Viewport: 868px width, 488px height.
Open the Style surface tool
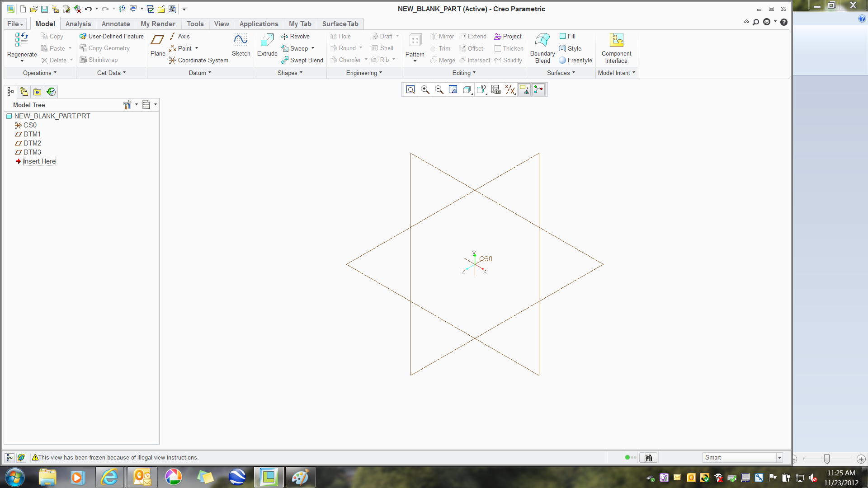click(x=570, y=48)
